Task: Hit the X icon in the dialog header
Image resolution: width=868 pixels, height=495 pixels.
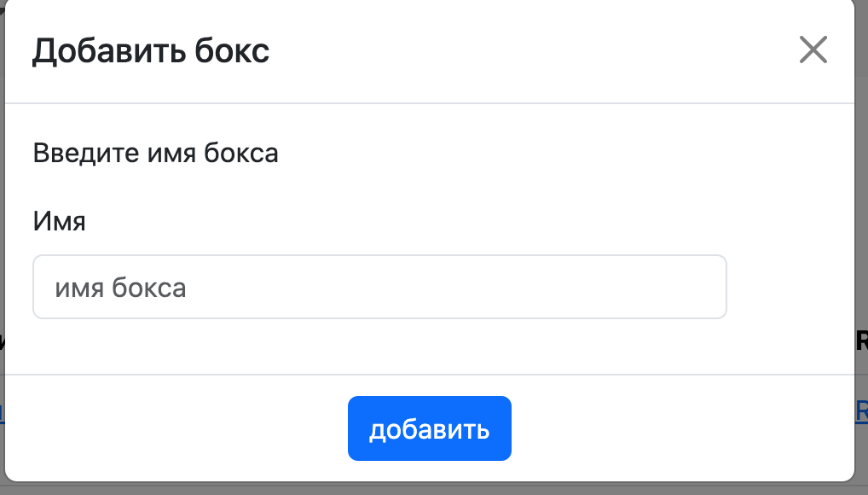Action: [x=813, y=50]
